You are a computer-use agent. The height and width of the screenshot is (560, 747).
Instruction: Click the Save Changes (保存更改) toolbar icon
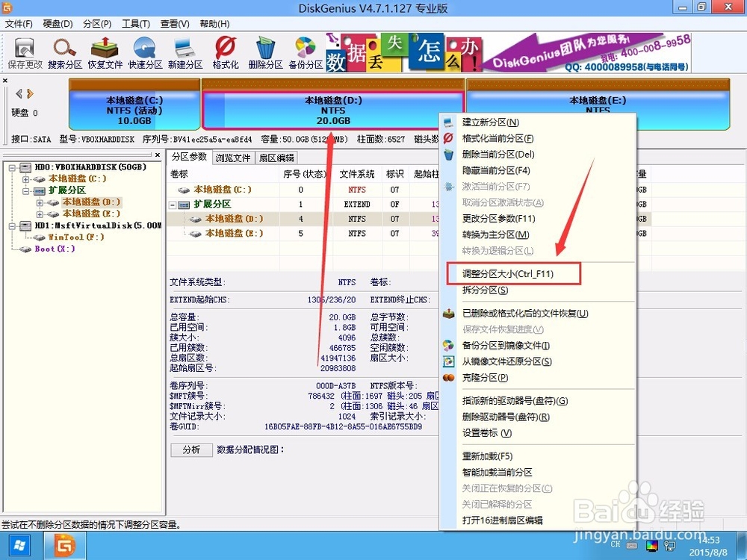click(x=25, y=53)
